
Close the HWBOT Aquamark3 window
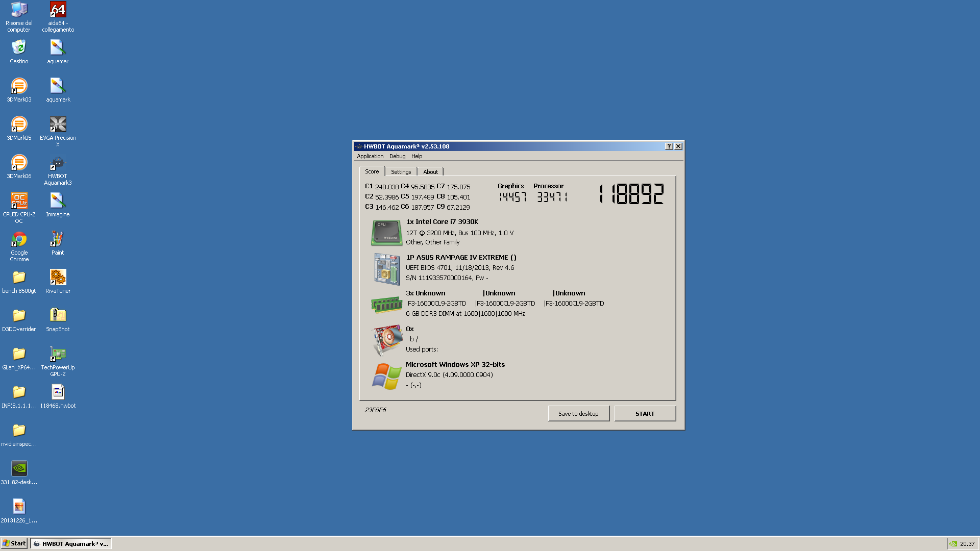point(678,146)
